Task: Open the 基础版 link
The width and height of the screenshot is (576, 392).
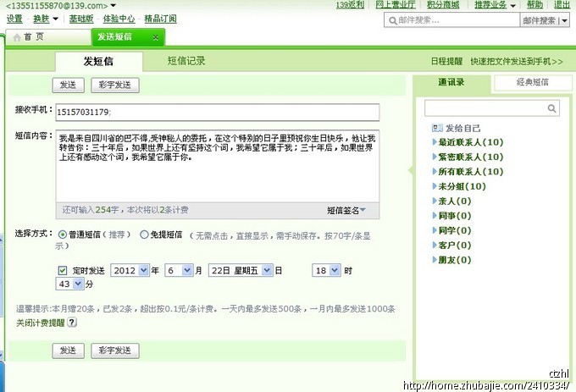Action: point(81,19)
